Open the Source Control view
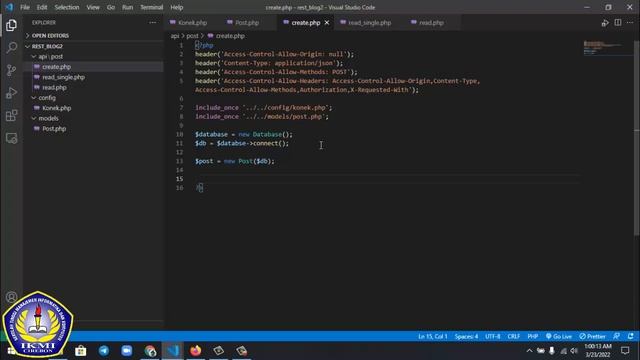The height and width of the screenshot is (360, 640). [x=11, y=70]
